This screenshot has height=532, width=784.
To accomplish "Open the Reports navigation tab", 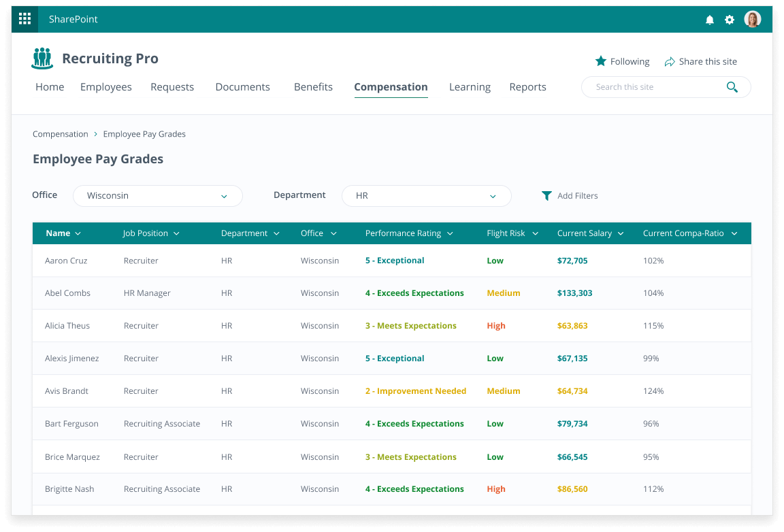I will (x=527, y=87).
